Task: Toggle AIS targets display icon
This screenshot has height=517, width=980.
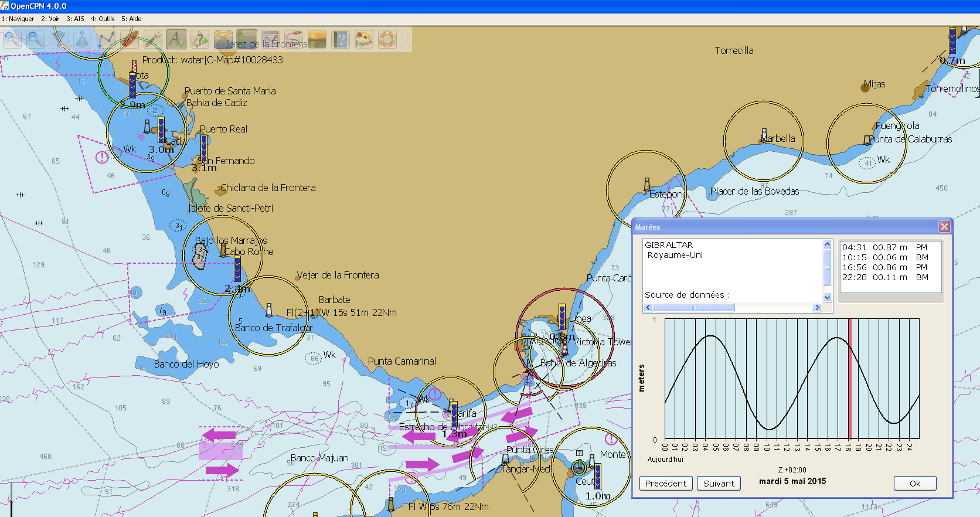Action: tap(199, 39)
